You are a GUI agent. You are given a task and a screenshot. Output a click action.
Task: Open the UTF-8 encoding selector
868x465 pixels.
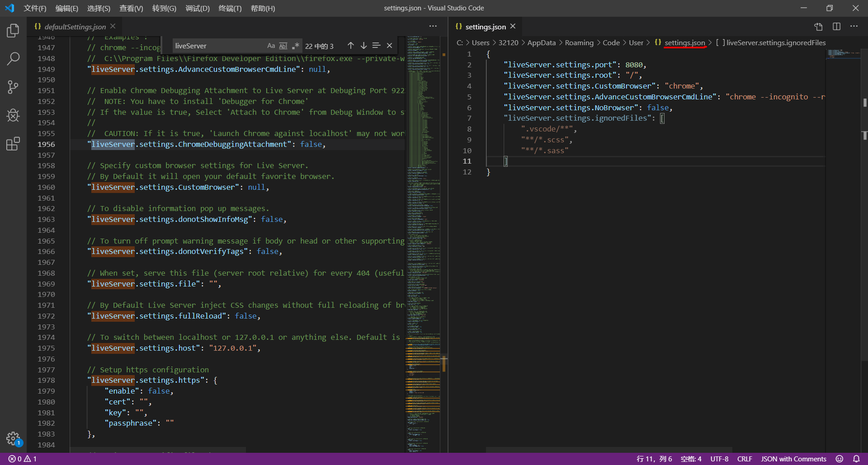point(719,459)
